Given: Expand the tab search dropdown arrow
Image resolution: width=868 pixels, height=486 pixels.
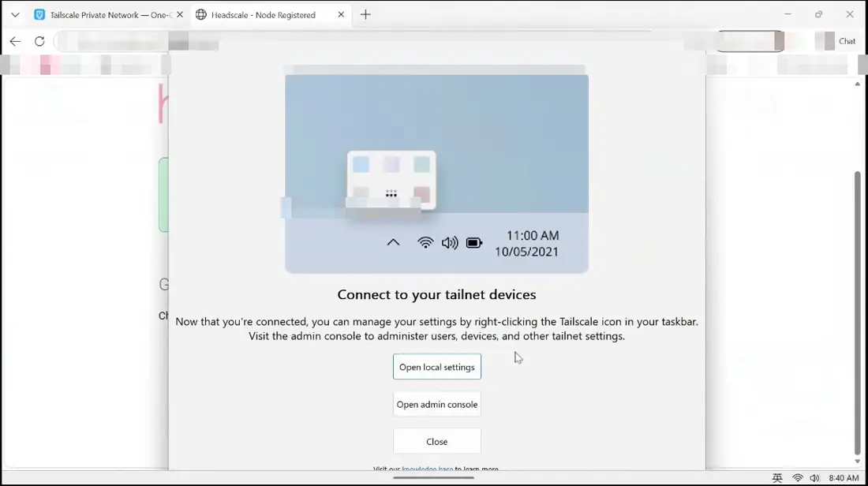Looking at the screenshot, I should point(15,15).
